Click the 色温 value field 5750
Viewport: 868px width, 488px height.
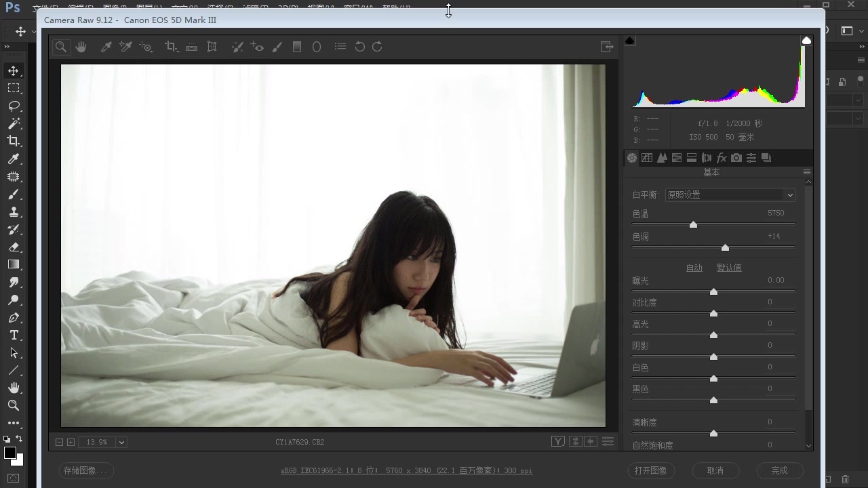point(775,213)
